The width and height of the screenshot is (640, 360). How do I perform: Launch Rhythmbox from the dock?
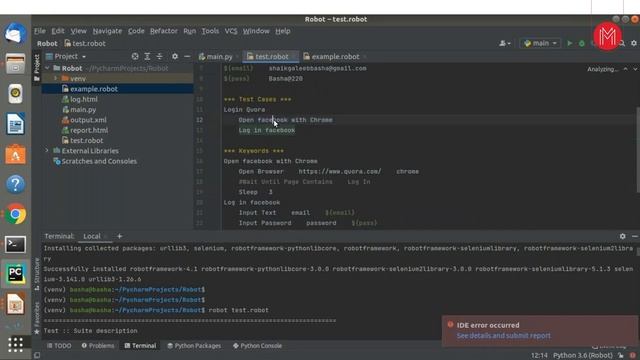click(x=15, y=93)
